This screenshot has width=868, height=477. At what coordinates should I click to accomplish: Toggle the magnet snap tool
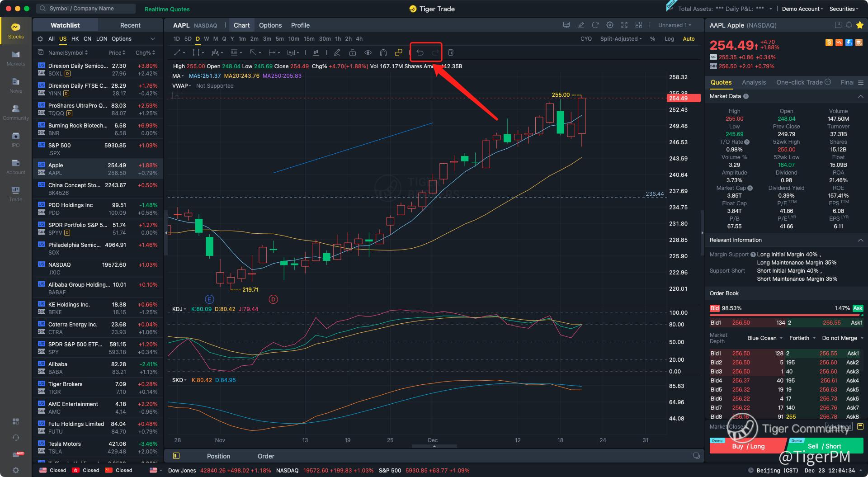(x=383, y=52)
